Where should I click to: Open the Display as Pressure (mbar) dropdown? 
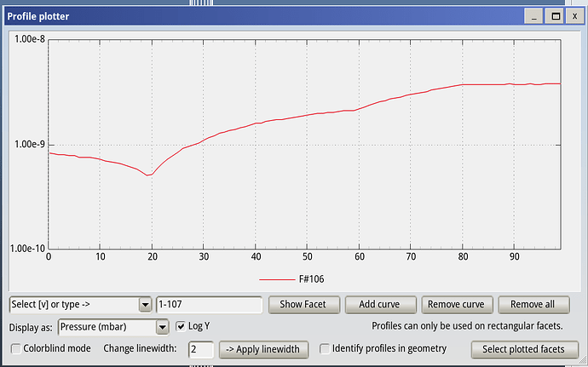tap(113, 327)
